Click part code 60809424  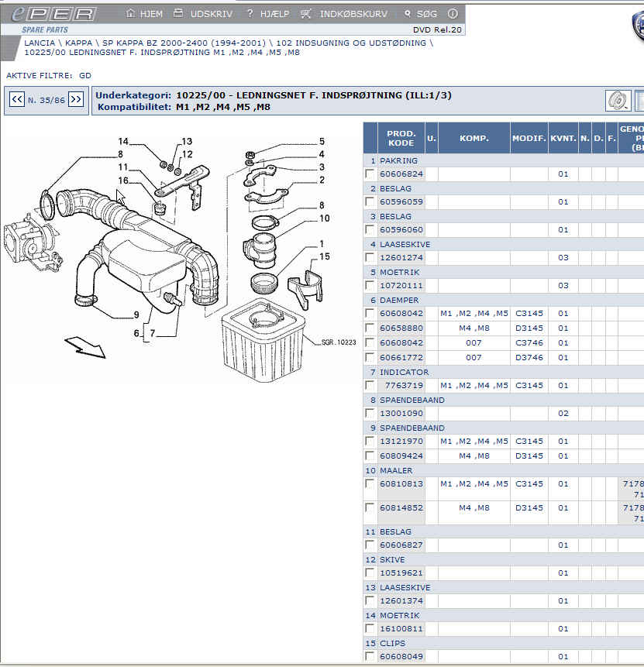[x=401, y=456]
